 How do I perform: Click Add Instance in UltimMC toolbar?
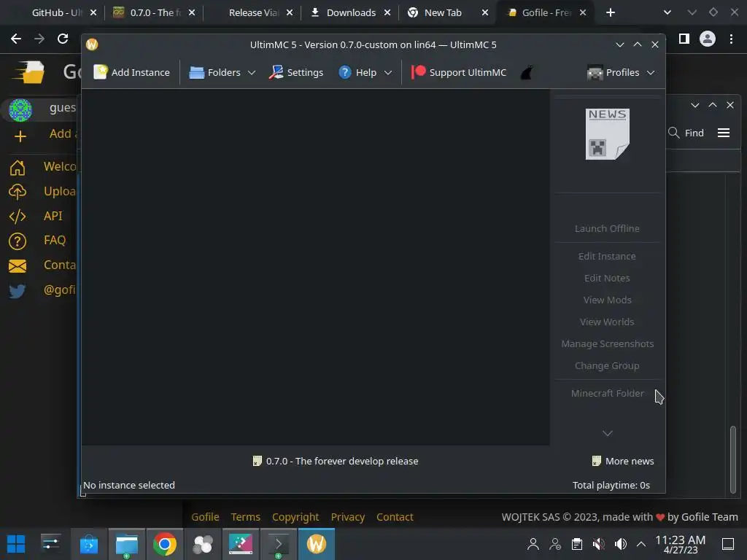[x=131, y=72]
